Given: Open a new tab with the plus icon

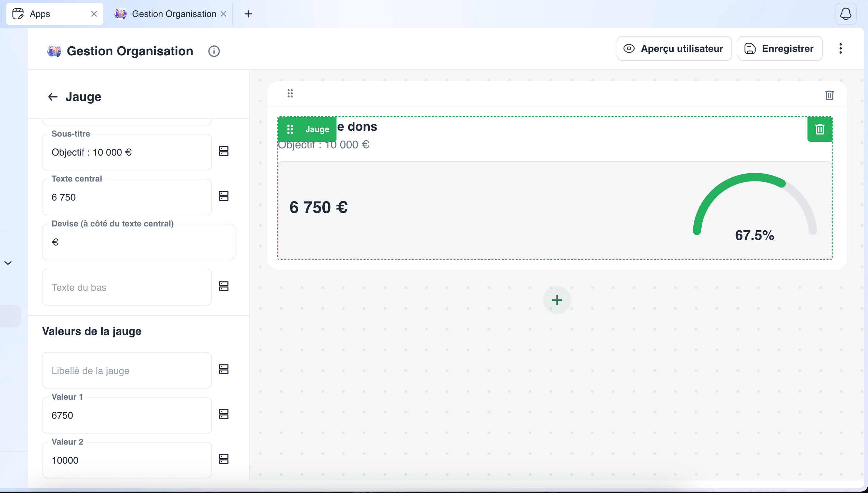Looking at the screenshot, I should (x=248, y=14).
